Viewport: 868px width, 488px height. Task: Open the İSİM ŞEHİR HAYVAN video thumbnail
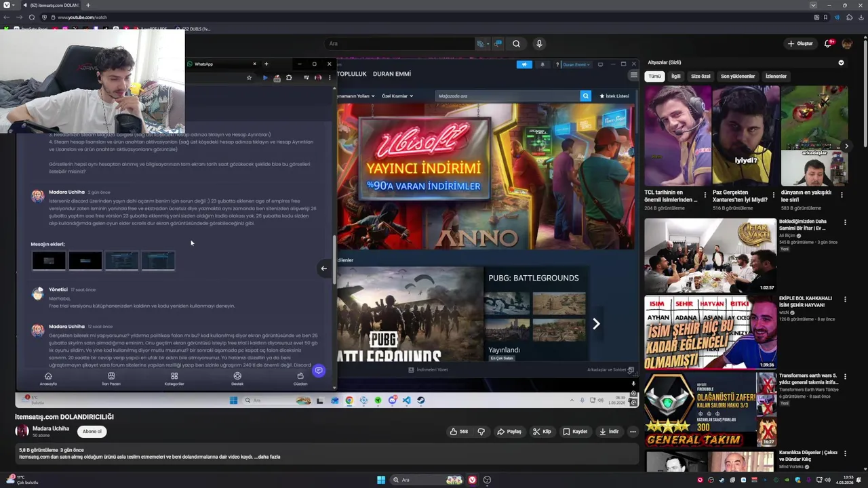click(x=710, y=331)
